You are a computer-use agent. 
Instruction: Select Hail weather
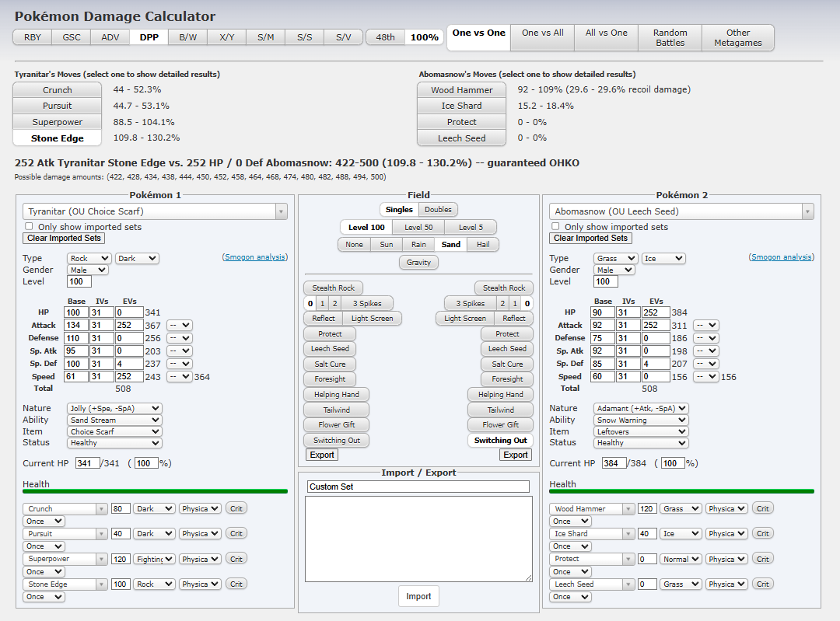coord(483,244)
